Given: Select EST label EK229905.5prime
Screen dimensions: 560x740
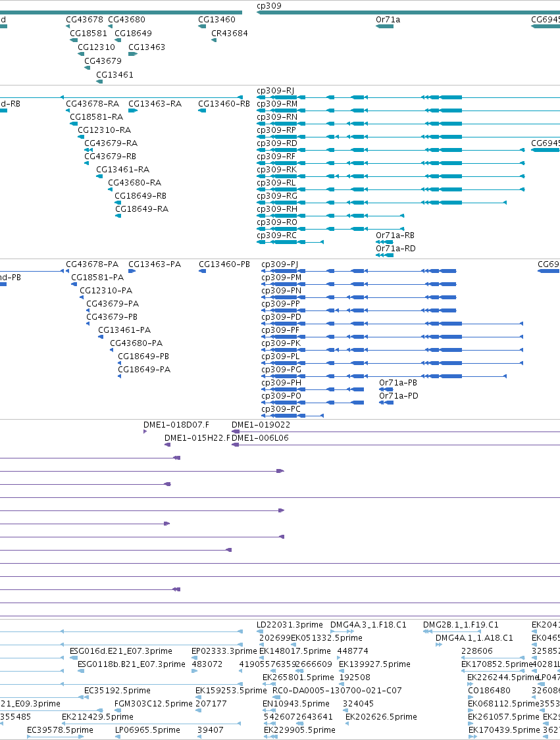Looking at the screenshot, I should [x=299, y=730].
